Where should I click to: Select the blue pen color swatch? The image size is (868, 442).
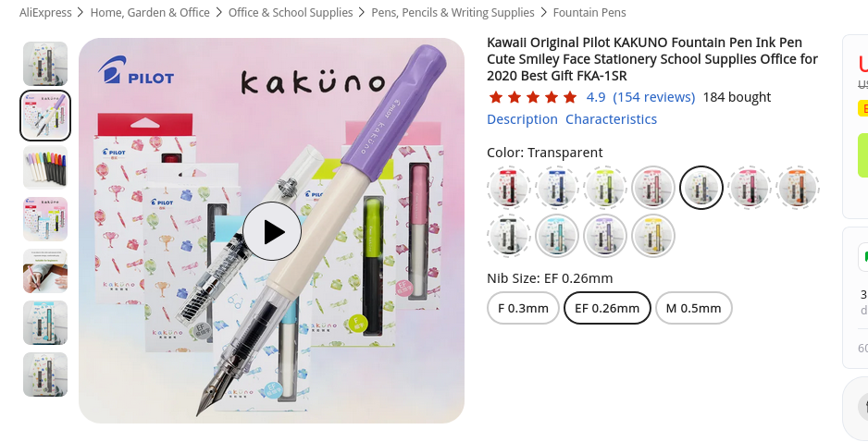(557, 188)
